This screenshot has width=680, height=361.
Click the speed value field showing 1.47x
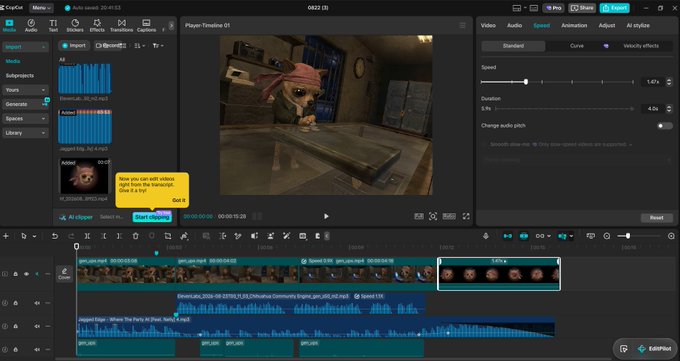tap(653, 82)
